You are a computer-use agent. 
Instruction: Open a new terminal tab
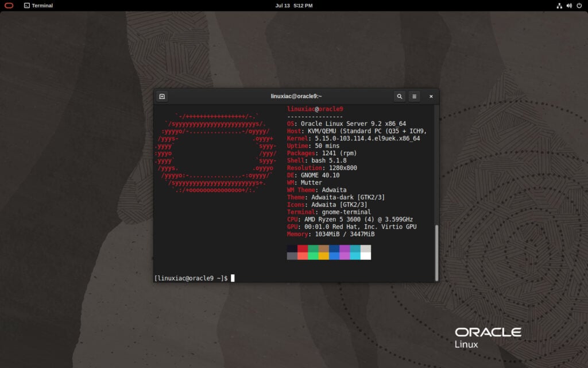162,97
